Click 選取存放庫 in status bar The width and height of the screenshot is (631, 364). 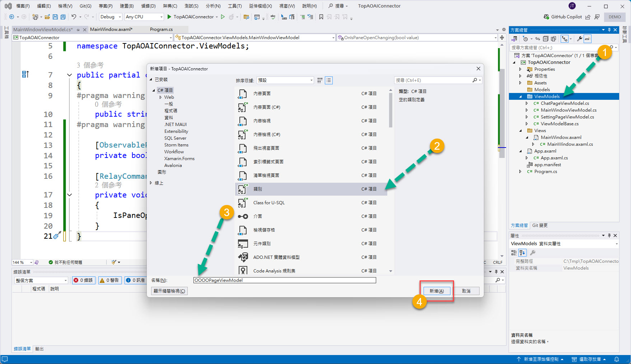(589, 359)
